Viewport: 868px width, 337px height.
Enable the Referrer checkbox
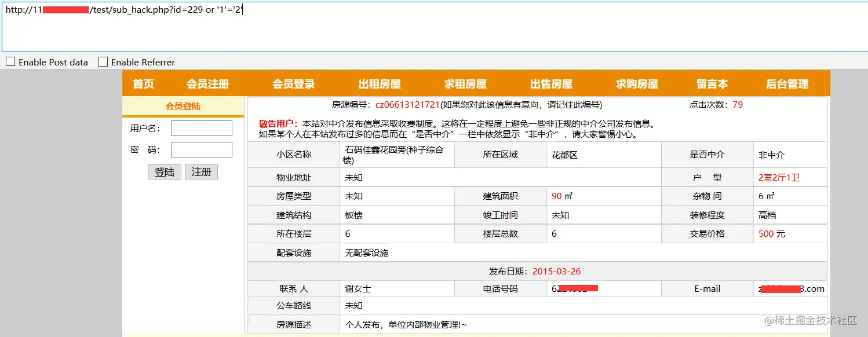point(103,62)
